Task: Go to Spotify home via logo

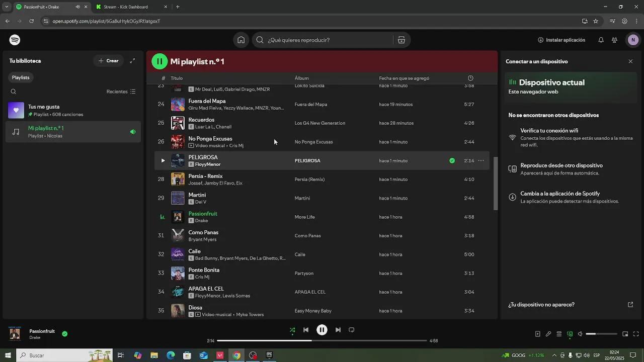Action: [15, 40]
